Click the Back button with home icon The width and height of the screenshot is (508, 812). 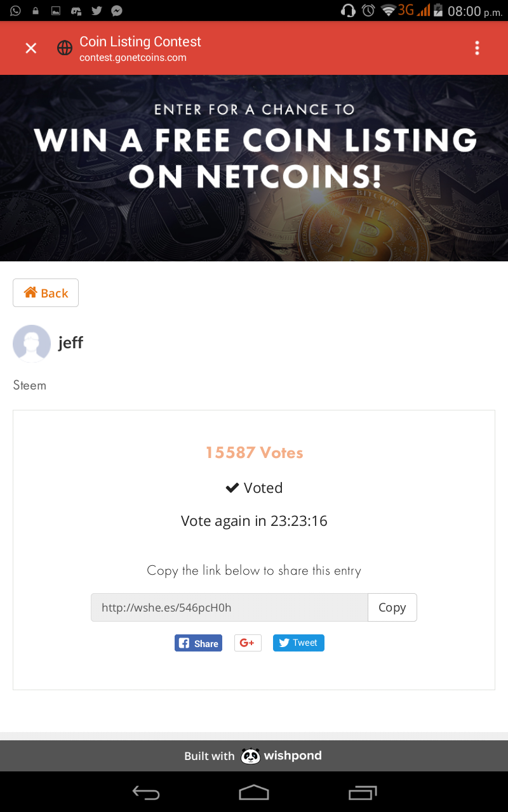pyautogui.click(x=46, y=292)
